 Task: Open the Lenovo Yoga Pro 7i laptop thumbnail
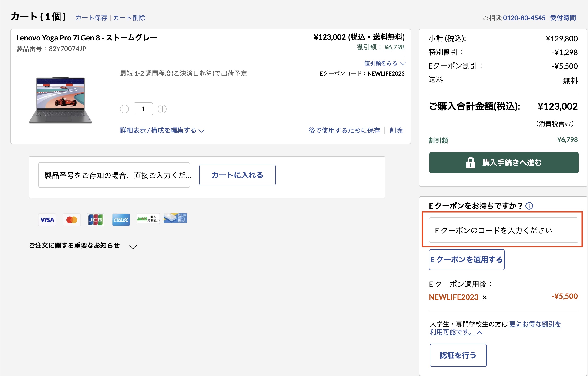click(x=60, y=100)
